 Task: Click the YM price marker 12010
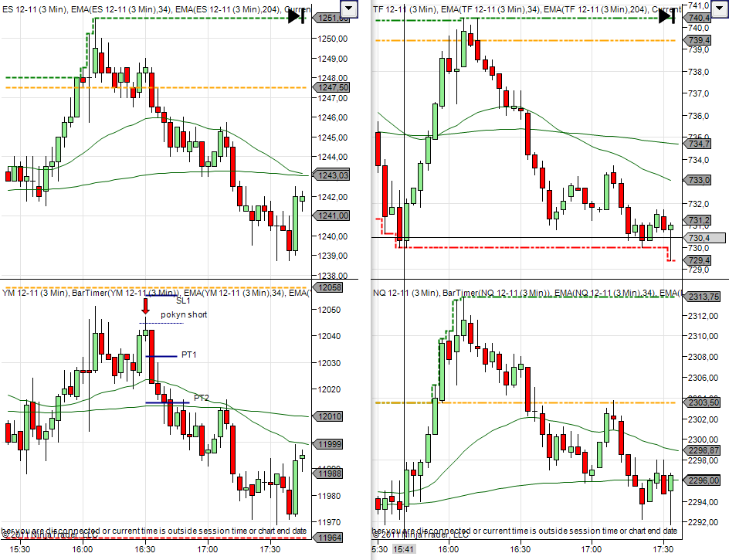click(329, 416)
